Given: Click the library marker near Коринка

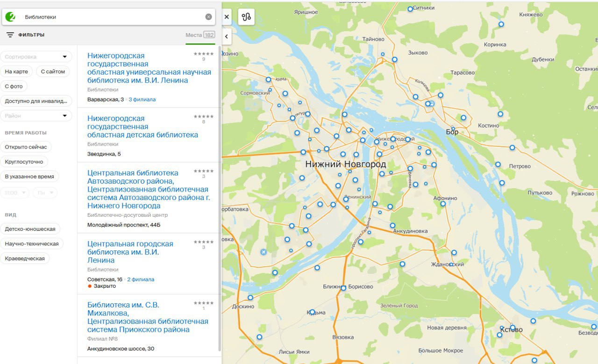Looking at the screenshot, I should coord(501,24).
